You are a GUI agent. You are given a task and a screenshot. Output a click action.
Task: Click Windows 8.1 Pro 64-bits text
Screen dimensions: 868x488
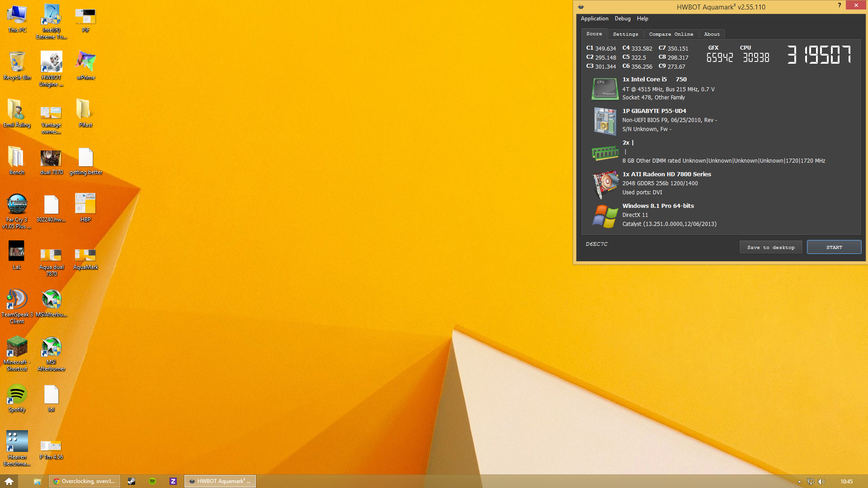tap(658, 206)
